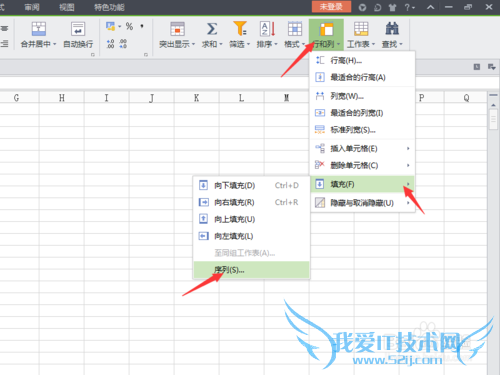Screen dimensions: 500x375
Task: Expand the Sort dropdown arrow
Action: pyautogui.click(x=276, y=44)
